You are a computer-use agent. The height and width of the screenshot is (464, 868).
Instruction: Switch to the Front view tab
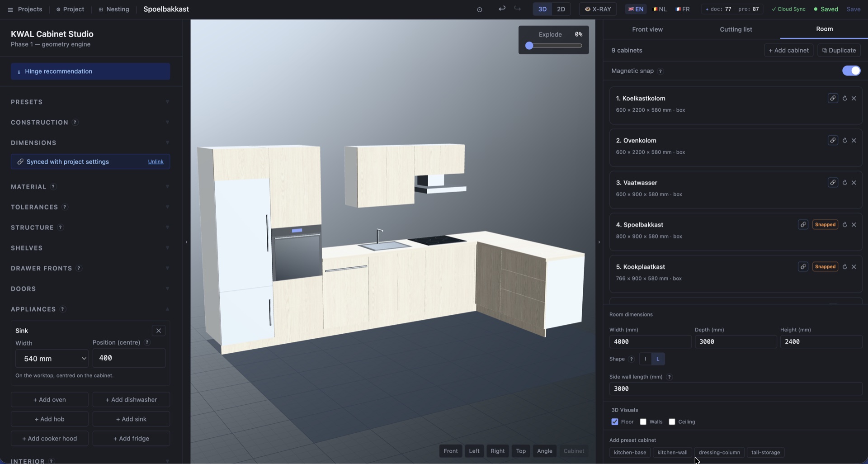click(x=647, y=29)
